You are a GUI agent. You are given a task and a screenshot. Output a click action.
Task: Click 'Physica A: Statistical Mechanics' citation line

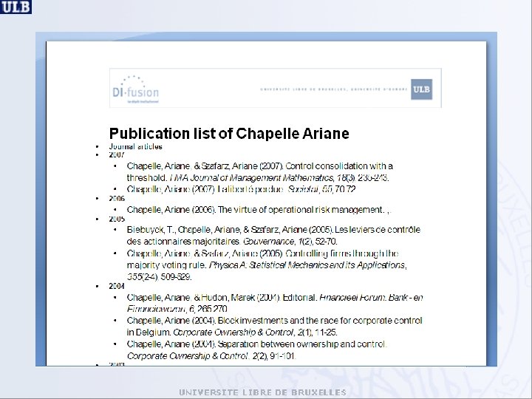(x=267, y=265)
